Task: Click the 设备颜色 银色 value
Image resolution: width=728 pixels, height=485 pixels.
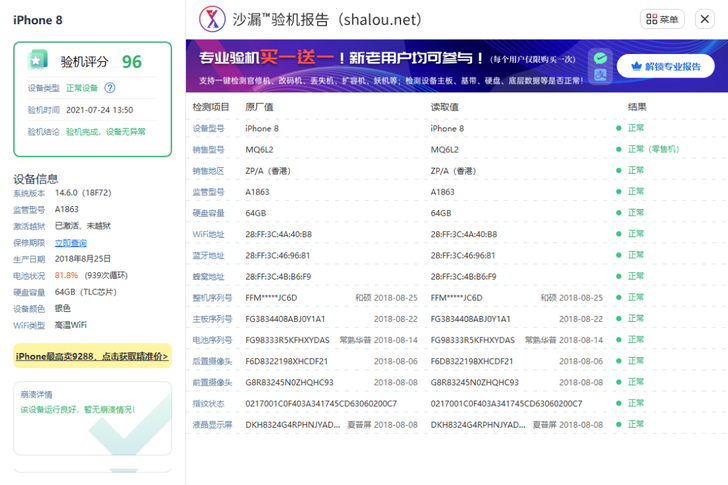Action: 63,308
